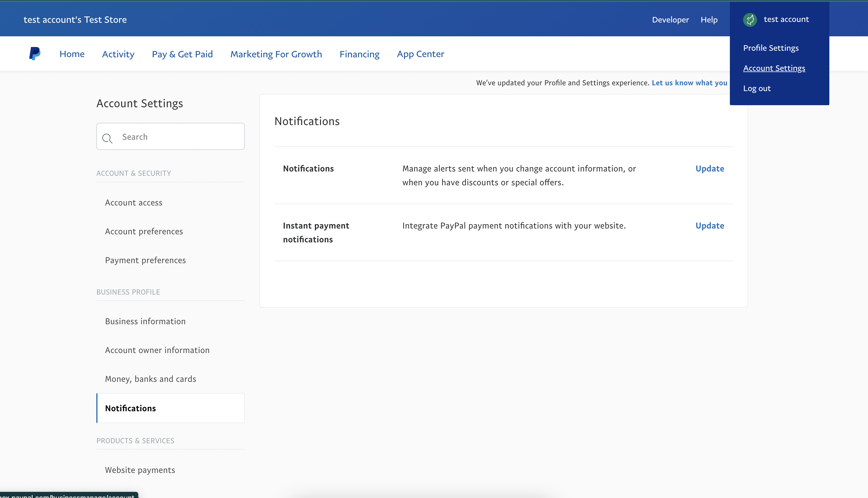The image size is (868, 498).
Task: Go to Website payments settings
Action: click(x=140, y=470)
